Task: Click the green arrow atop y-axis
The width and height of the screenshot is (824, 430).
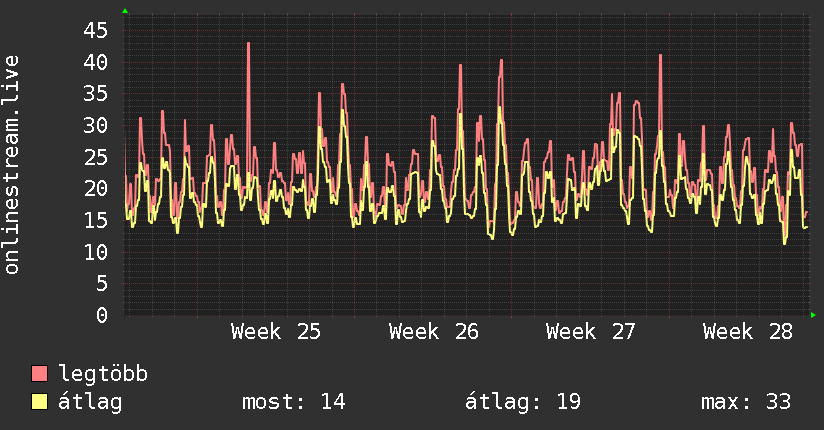Action: (x=125, y=11)
